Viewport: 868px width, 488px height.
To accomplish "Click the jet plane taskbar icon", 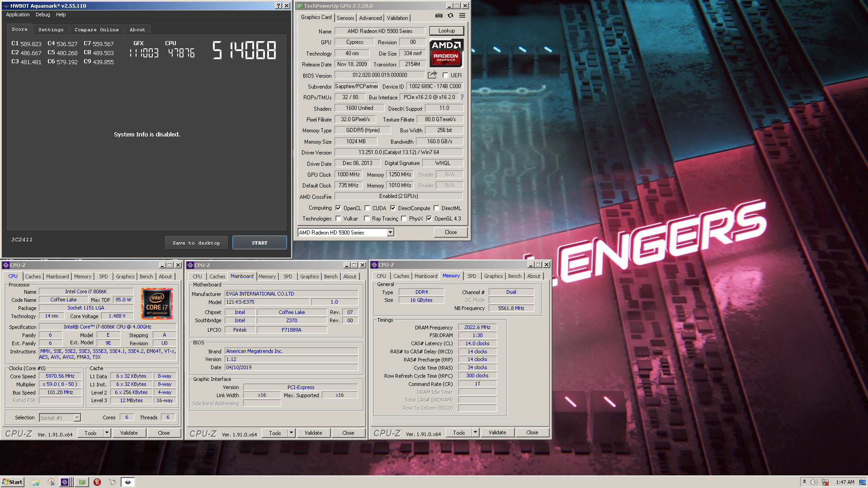I will coord(112,482).
